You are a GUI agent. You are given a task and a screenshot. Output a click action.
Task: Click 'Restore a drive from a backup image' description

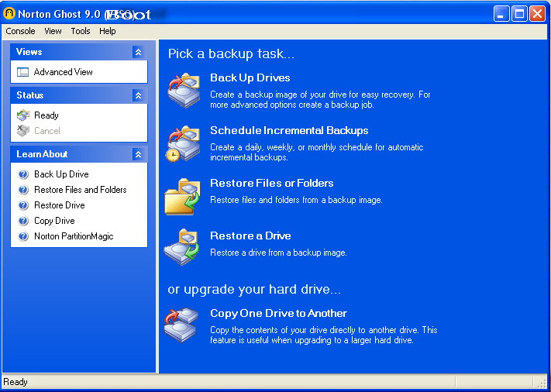[x=278, y=253]
